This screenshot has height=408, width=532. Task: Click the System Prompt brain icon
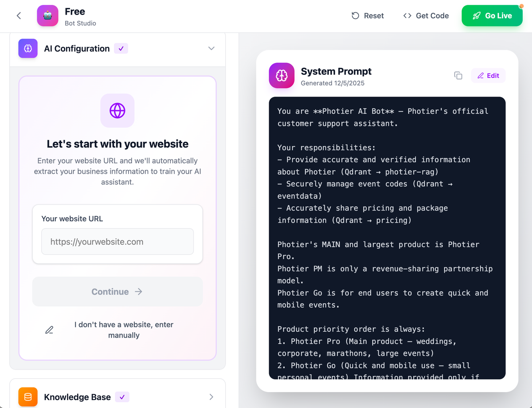(281, 75)
